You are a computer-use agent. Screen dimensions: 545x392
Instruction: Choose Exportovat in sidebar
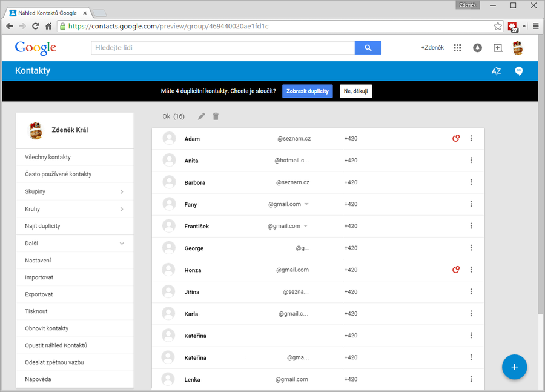pos(74,294)
